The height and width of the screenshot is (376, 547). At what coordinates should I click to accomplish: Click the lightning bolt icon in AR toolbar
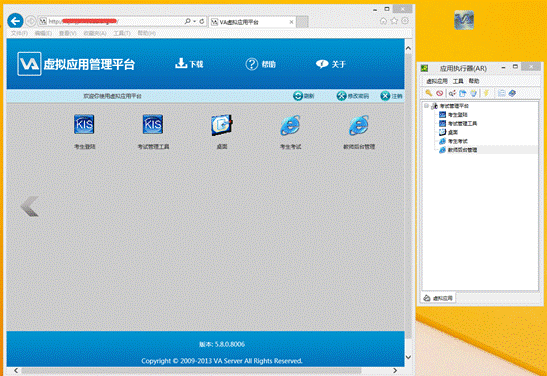(486, 93)
